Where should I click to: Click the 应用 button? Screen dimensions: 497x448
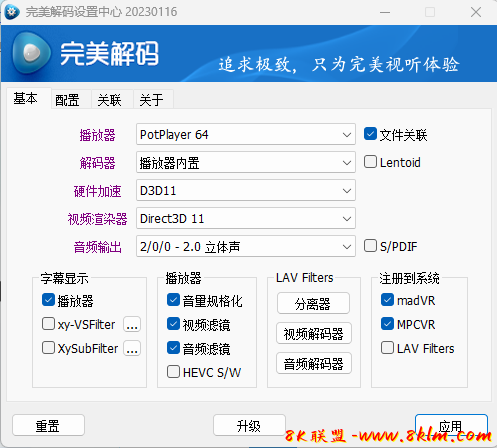click(451, 425)
